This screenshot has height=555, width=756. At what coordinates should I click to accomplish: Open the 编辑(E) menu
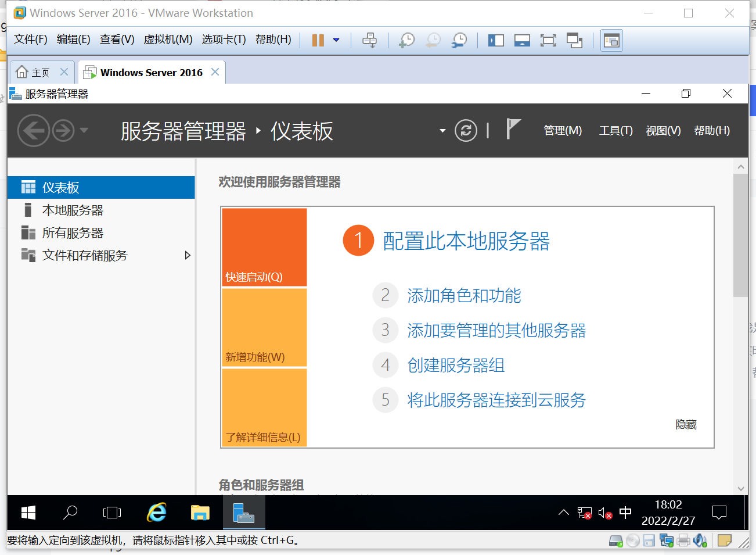74,40
